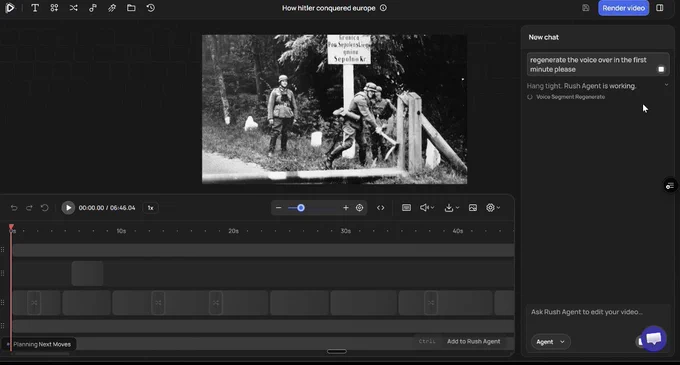Click the app logo in top-left corner
The image size is (680, 365).
coord(10,8)
